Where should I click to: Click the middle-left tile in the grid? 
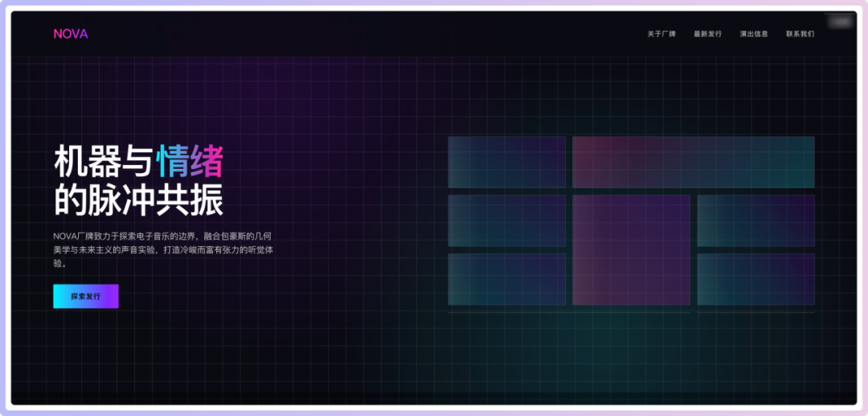click(506, 220)
